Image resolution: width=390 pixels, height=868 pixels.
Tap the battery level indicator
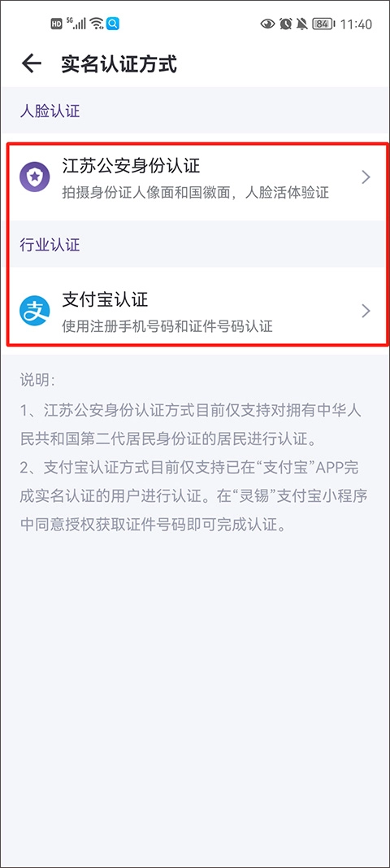(323, 24)
